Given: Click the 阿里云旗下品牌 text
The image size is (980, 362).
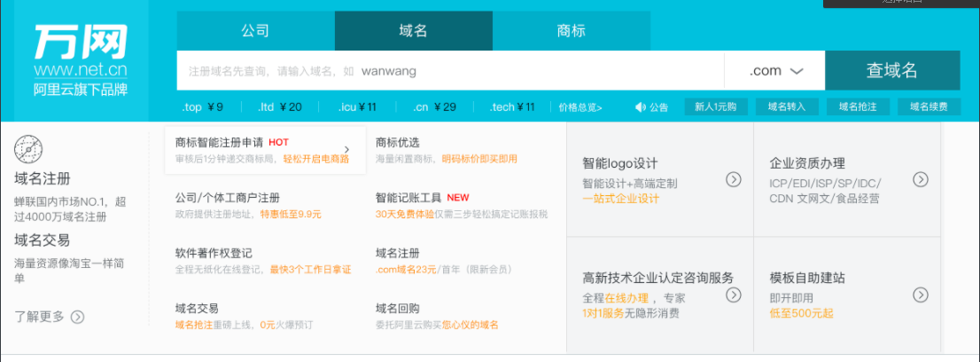Looking at the screenshot, I should point(81,90).
